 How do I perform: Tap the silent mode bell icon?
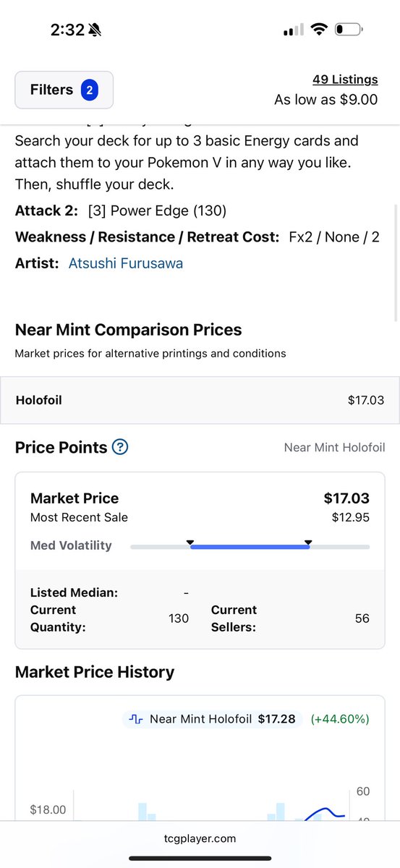(95, 30)
